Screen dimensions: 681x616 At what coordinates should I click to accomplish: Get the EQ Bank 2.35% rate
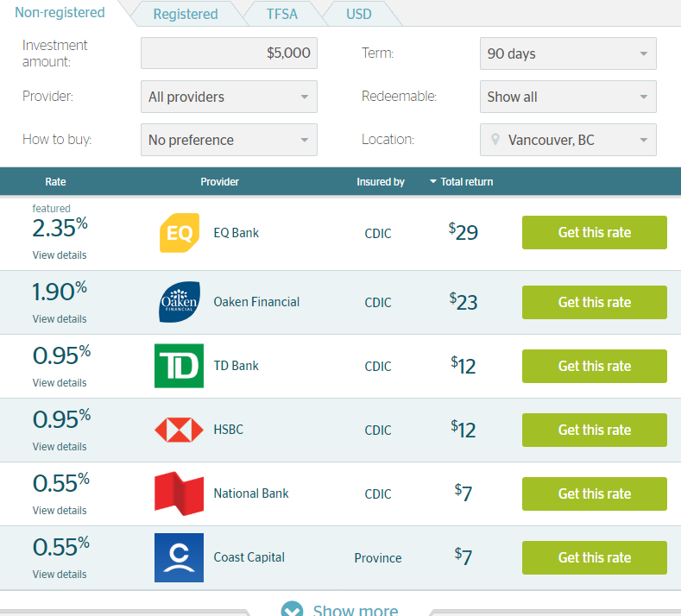[x=594, y=232]
